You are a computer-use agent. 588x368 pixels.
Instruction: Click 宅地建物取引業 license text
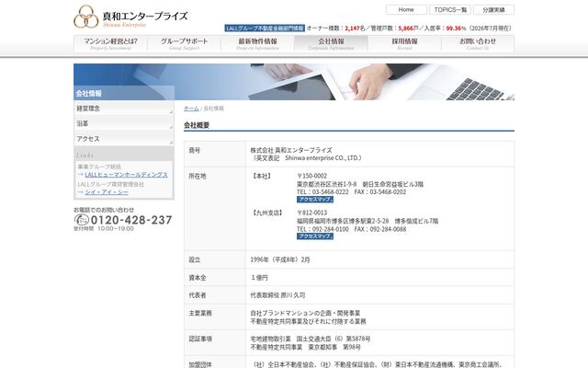[311, 339]
